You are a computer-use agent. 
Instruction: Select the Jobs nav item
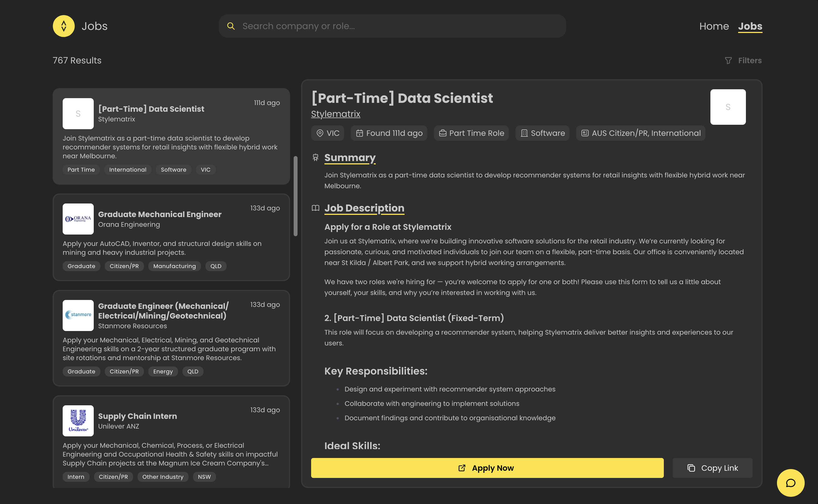click(x=750, y=26)
